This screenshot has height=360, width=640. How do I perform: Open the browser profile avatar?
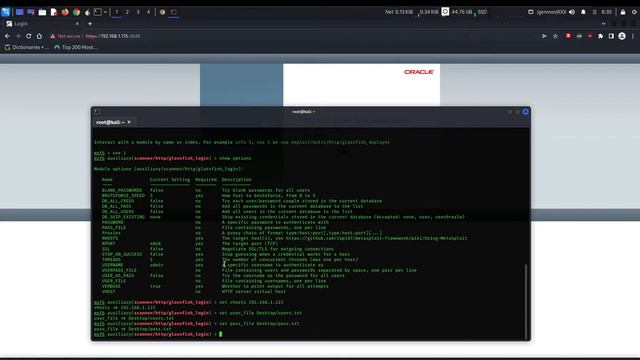pos(622,36)
